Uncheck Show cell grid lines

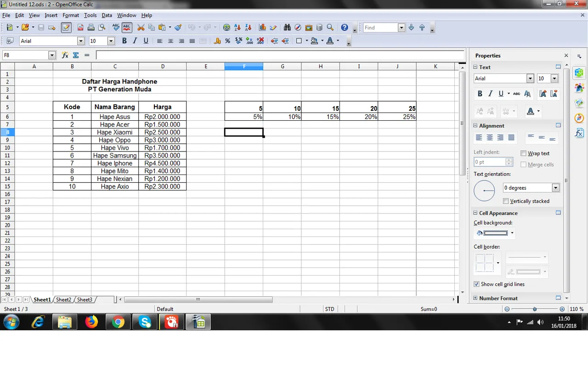tap(476, 284)
